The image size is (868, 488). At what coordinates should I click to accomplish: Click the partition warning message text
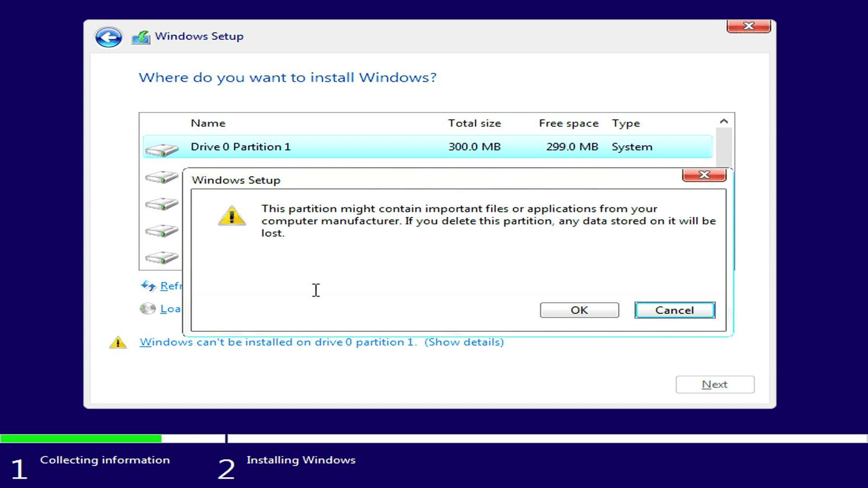pos(488,221)
